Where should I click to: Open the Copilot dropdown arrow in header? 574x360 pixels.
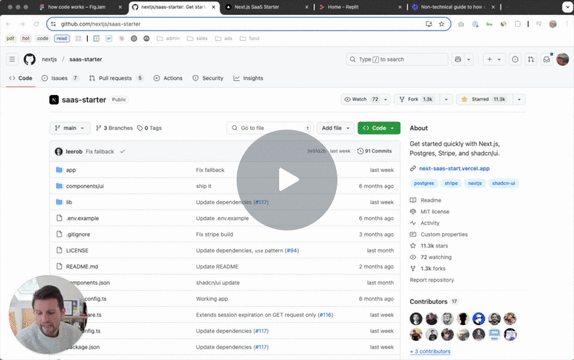(x=469, y=59)
